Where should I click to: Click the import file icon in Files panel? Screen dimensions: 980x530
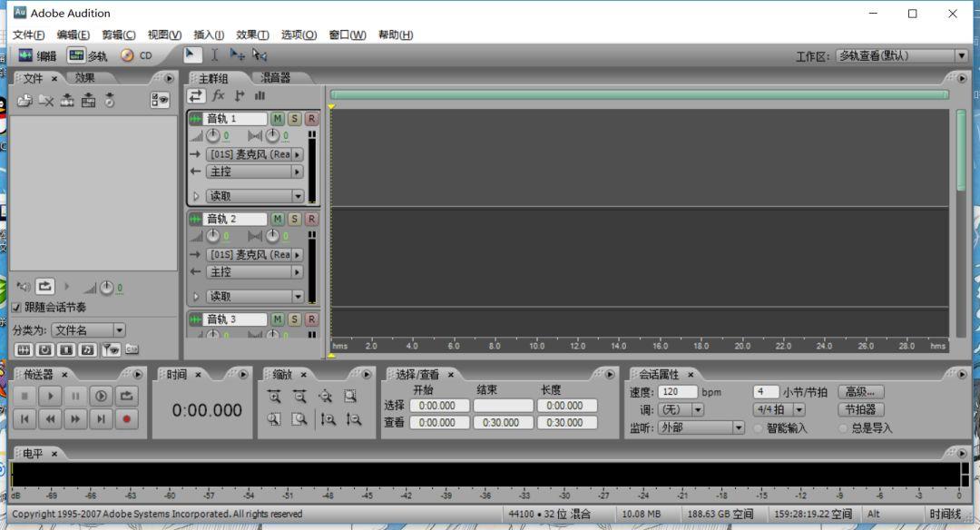(24, 101)
